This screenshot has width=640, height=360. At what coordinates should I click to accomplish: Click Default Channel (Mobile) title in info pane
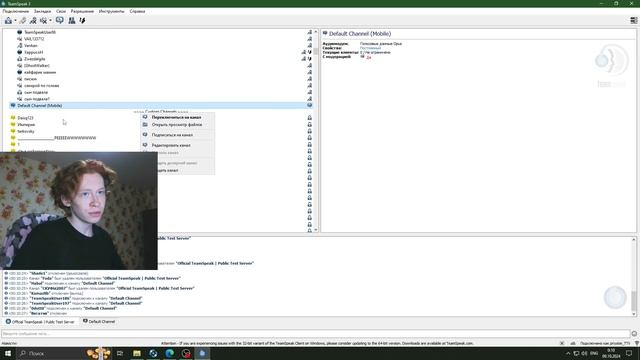[360, 34]
